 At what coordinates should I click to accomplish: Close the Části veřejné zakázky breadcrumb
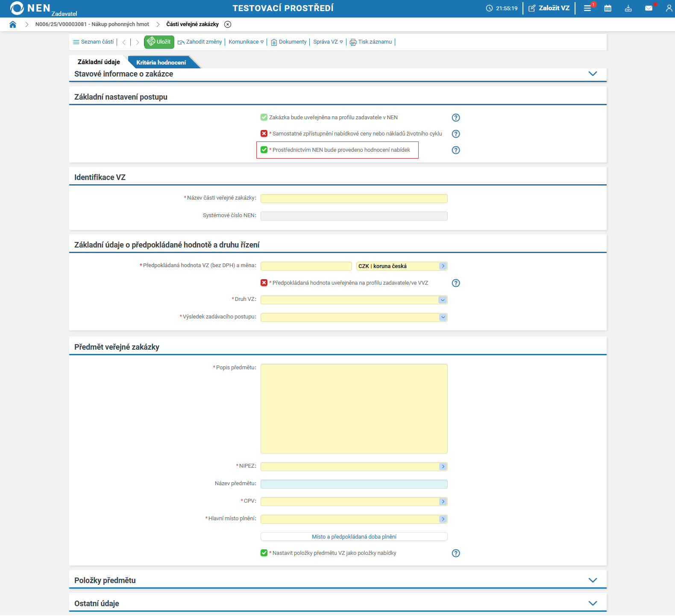coord(228,24)
